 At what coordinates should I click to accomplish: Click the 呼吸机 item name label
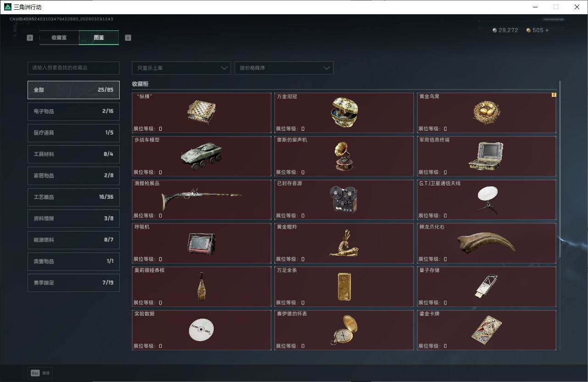coord(142,227)
